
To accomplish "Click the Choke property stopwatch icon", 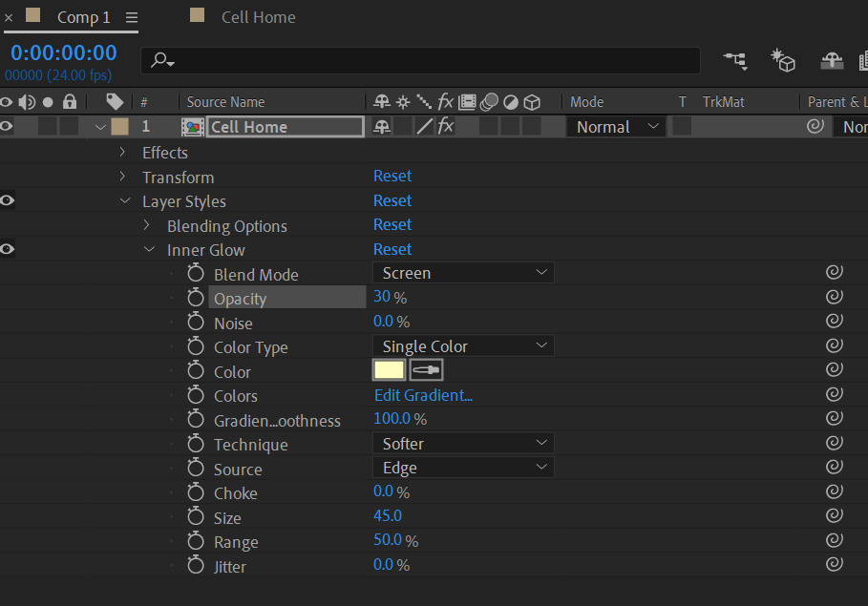I will pos(196,492).
